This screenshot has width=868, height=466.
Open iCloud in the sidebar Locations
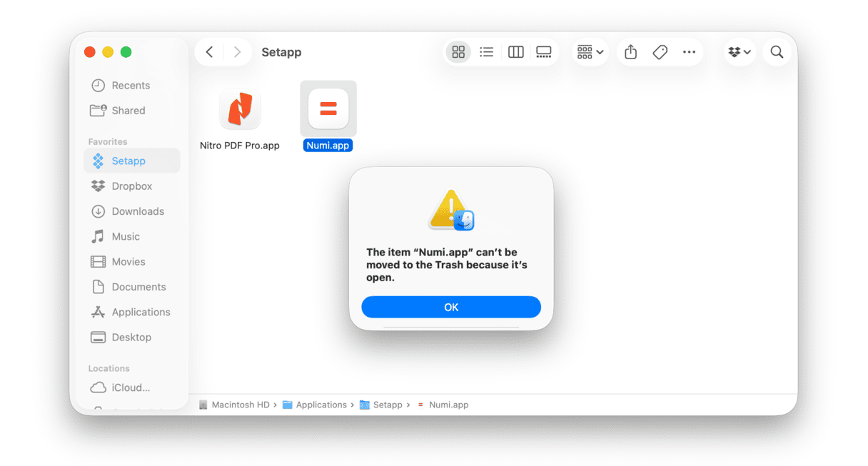(x=131, y=388)
